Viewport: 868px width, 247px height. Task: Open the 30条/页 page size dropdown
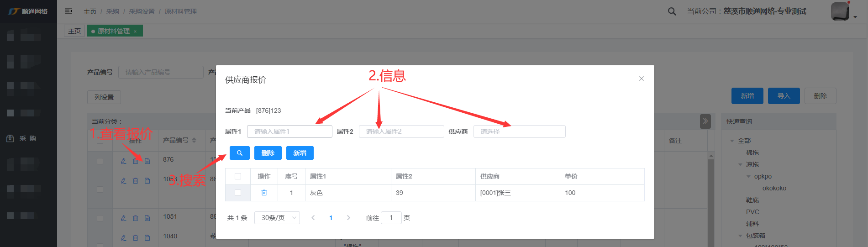pos(277,218)
